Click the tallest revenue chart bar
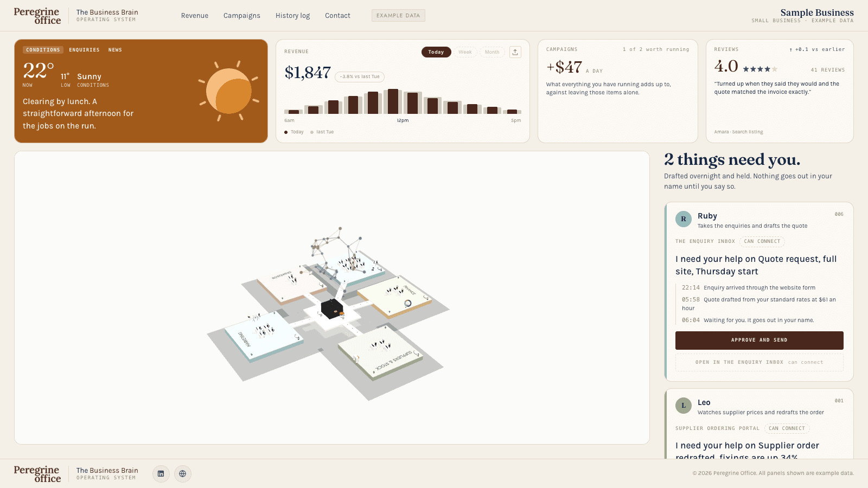The image size is (868, 488). 393,101
